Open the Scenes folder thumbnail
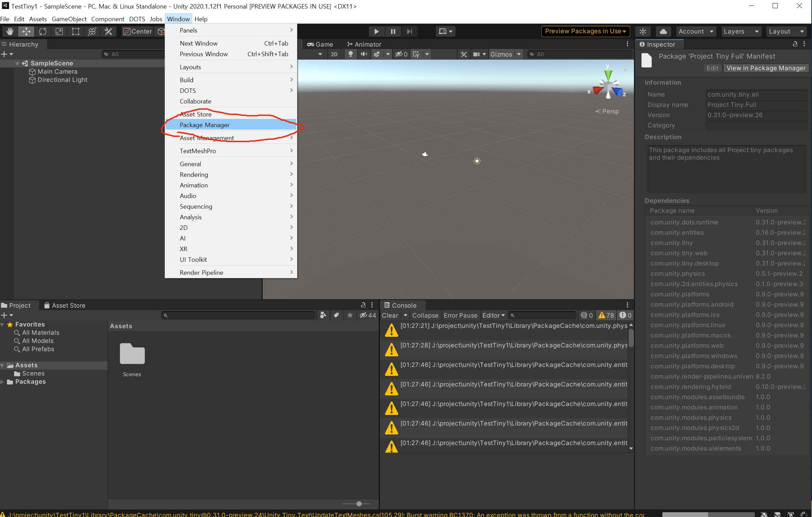The image size is (812, 517). (132, 354)
